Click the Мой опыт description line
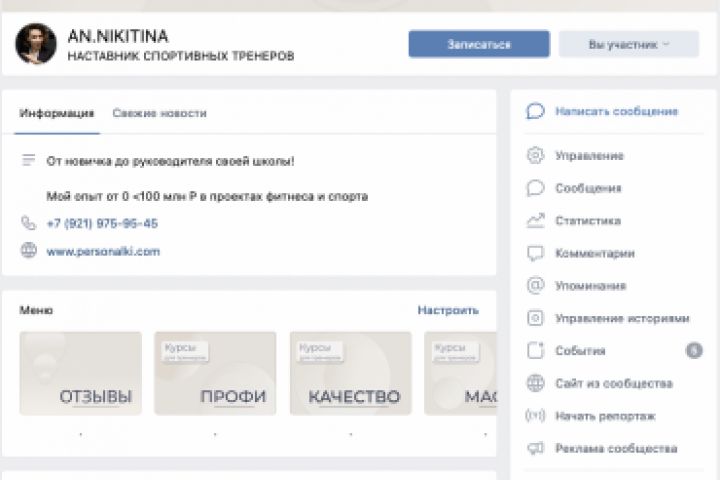The width and height of the screenshot is (720, 480). [x=207, y=197]
